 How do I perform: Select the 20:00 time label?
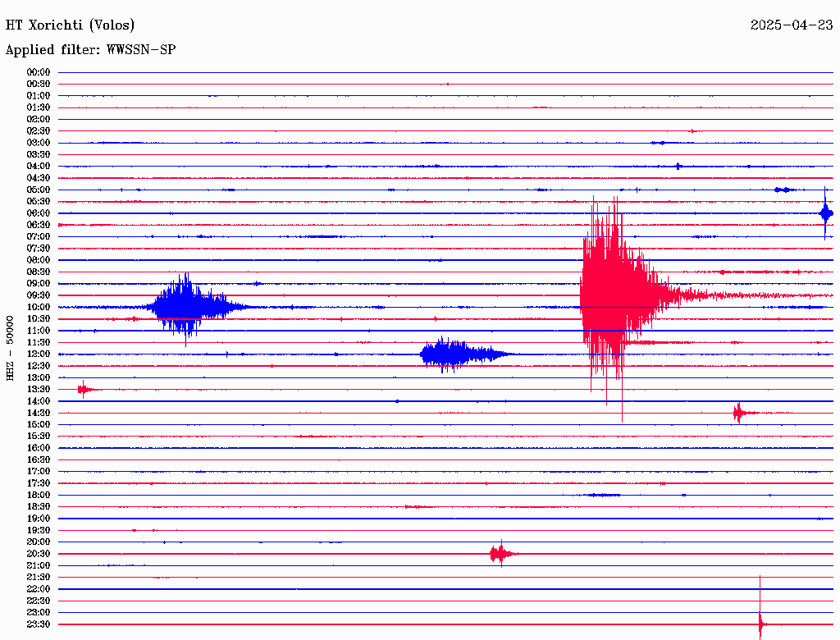(x=39, y=542)
